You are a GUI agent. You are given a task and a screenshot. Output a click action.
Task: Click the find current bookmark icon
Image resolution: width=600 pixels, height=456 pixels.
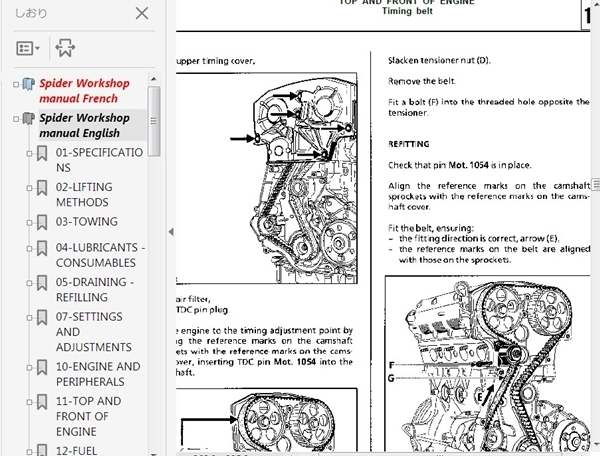65,48
